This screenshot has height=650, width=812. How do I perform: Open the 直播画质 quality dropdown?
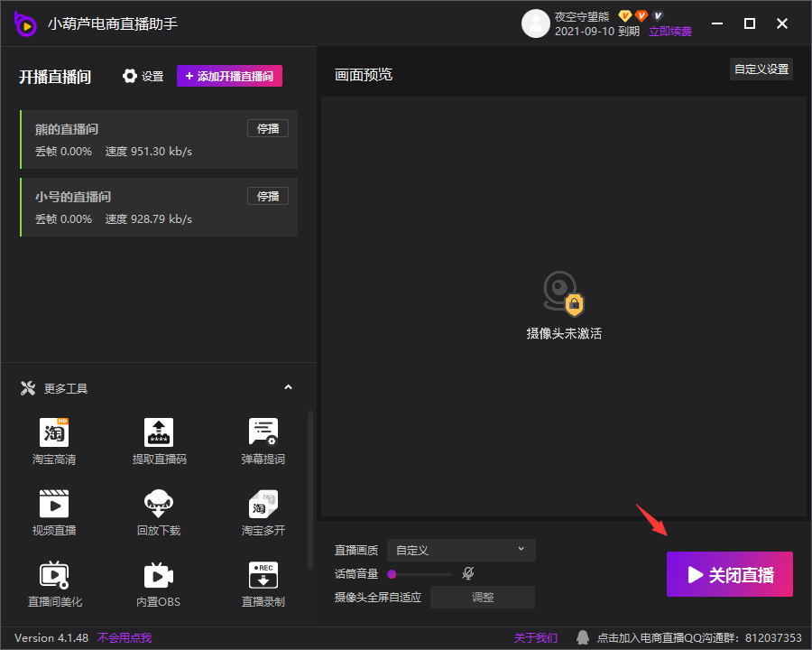[461, 550]
